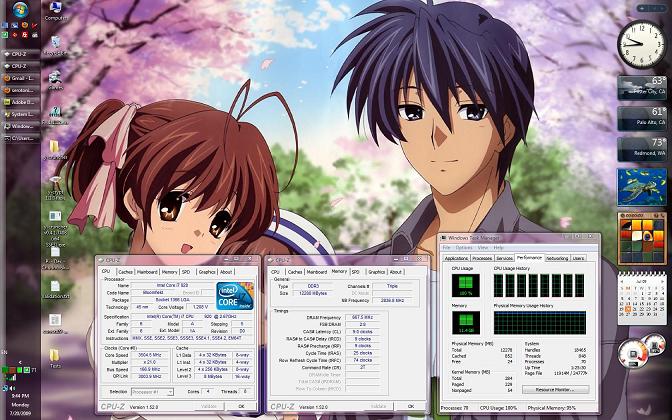Screen dimensions: 672x420
Task: Select the Gmail taskbar button
Action: (x=21, y=77)
